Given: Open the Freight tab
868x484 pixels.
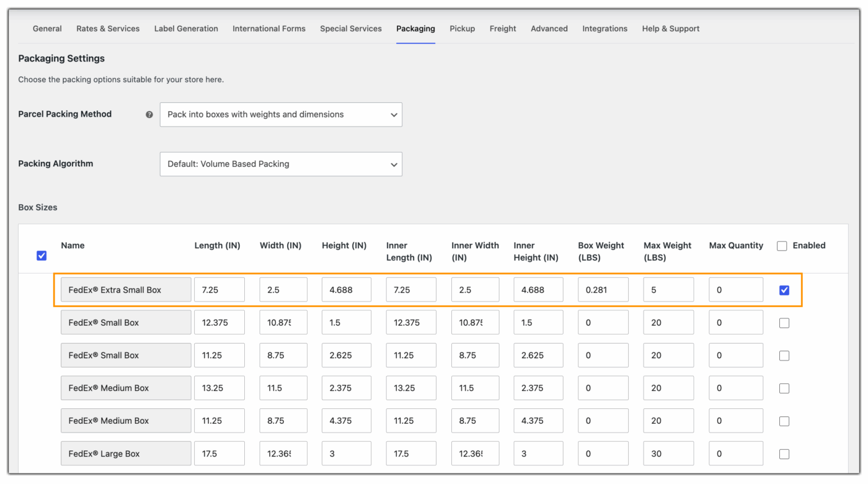Looking at the screenshot, I should tap(503, 29).
